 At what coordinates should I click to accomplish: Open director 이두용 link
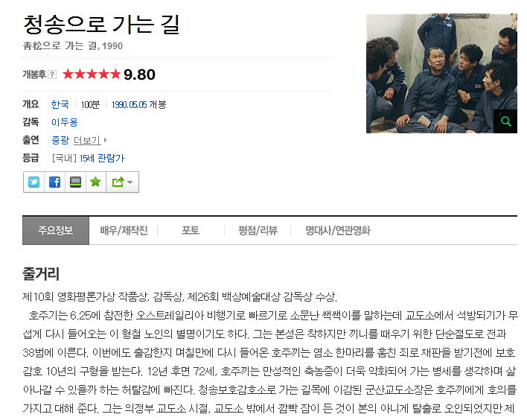64,122
